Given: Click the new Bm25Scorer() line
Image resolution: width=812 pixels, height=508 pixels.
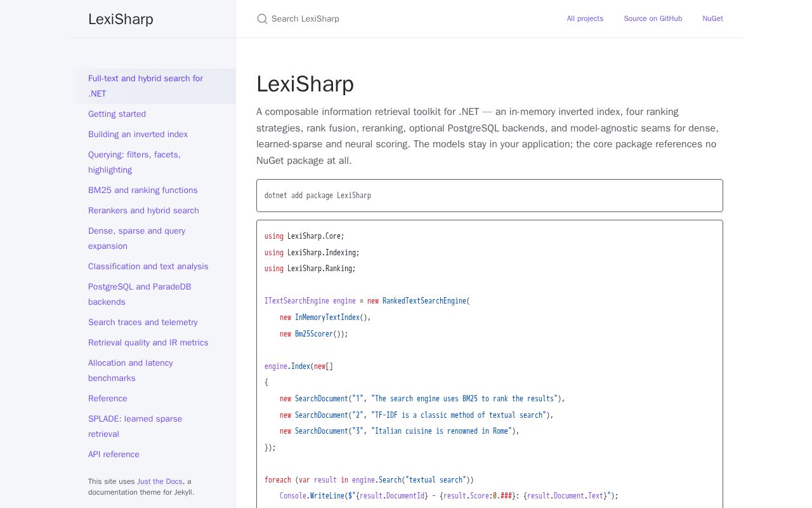Looking at the screenshot, I should (314, 334).
